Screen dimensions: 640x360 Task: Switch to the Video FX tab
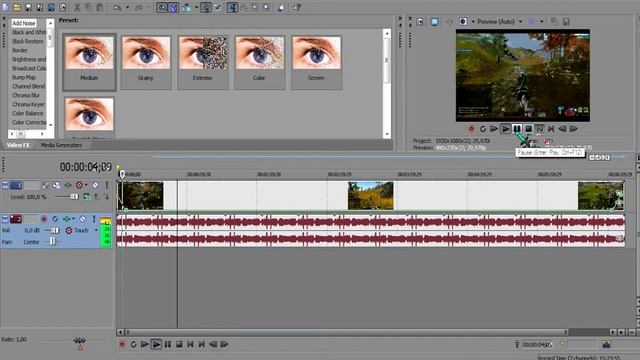18,145
